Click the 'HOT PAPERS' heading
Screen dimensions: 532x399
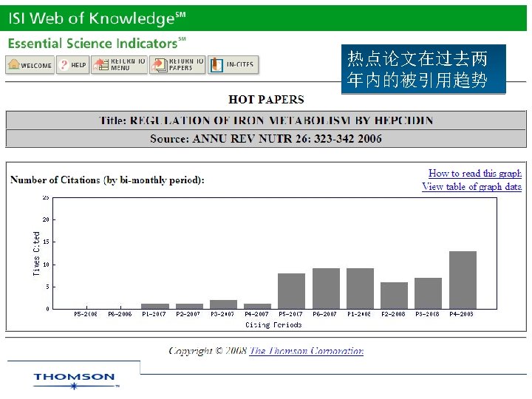[266, 100]
